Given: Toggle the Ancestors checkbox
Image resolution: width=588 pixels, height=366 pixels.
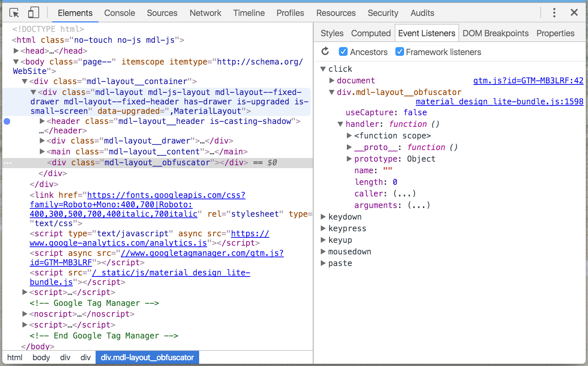Looking at the screenshot, I should [x=343, y=52].
